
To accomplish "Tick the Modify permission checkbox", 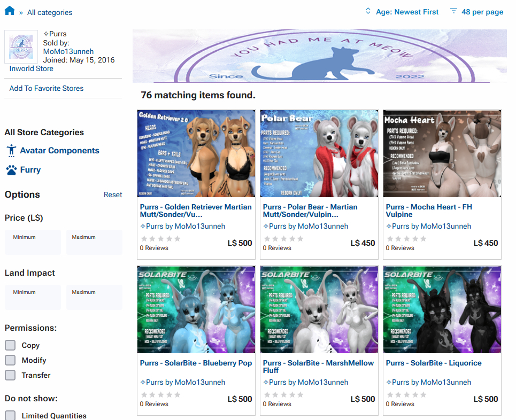I will [x=10, y=360].
